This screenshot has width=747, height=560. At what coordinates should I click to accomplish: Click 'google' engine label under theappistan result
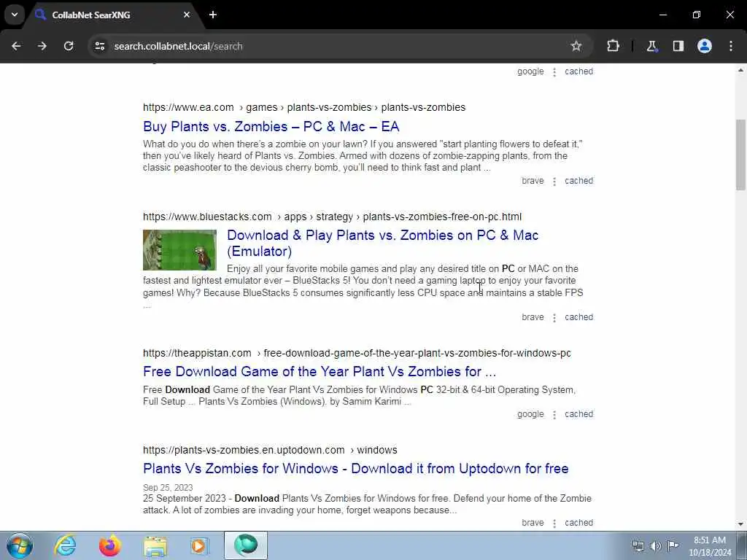530,414
